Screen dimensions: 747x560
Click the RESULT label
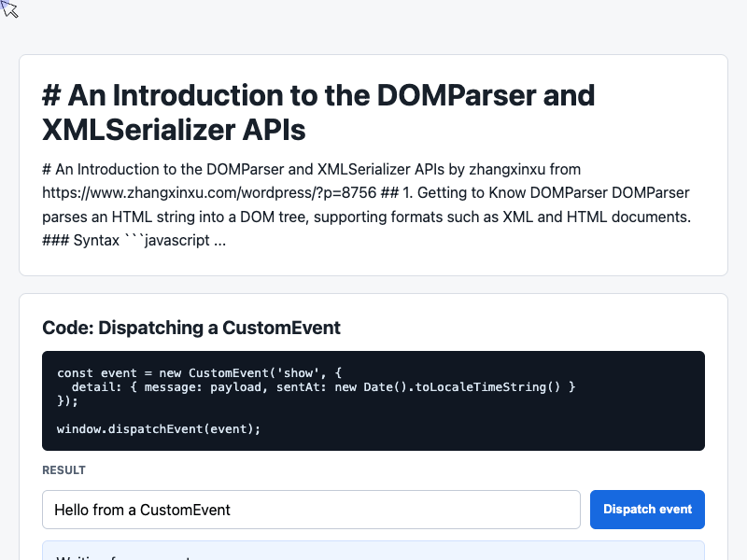pyautogui.click(x=63, y=470)
